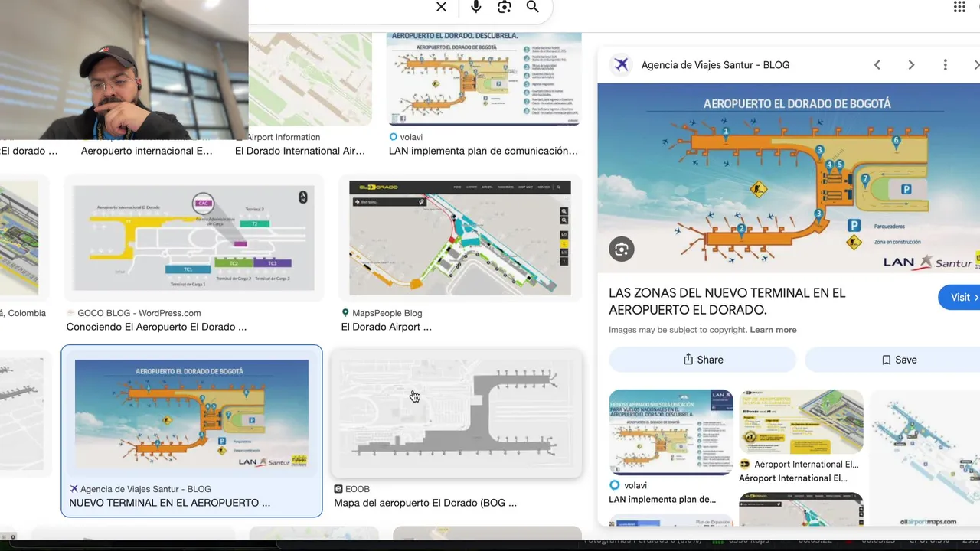Select GOCO BLOG airport terminals thumbnail
The width and height of the screenshot is (980, 551).
(x=193, y=238)
